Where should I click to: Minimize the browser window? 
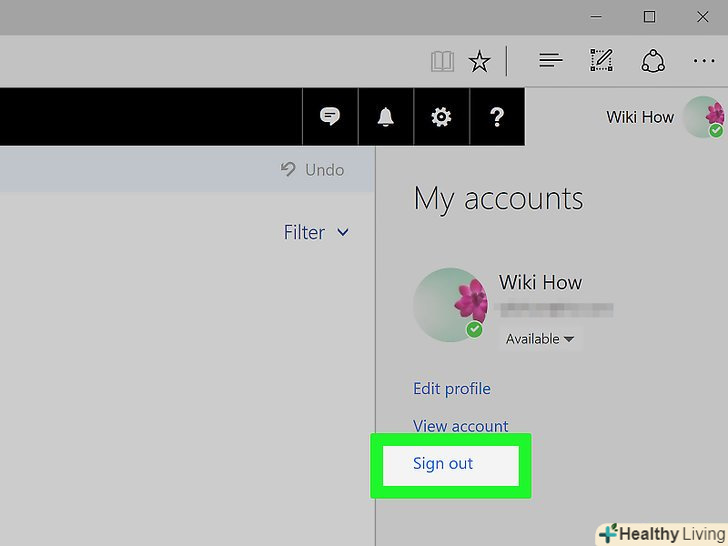click(596, 17)
